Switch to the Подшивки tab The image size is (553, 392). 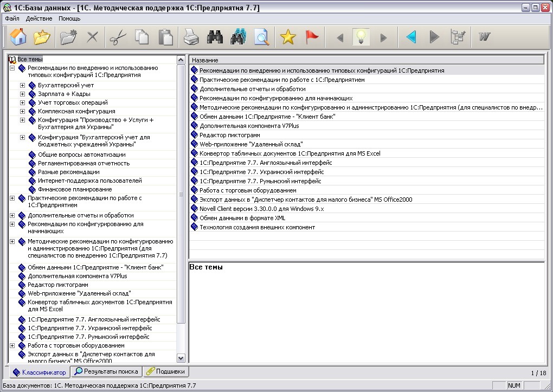point(165,371)
